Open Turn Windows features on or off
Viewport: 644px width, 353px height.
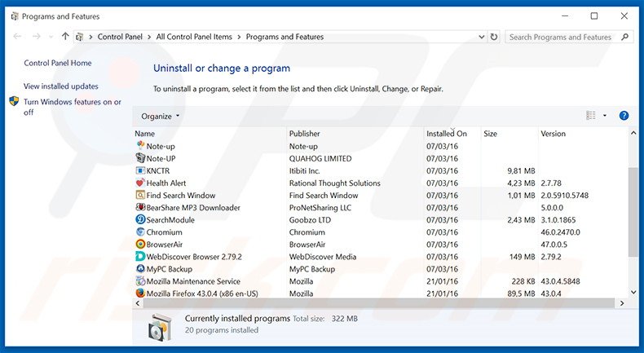73,107
